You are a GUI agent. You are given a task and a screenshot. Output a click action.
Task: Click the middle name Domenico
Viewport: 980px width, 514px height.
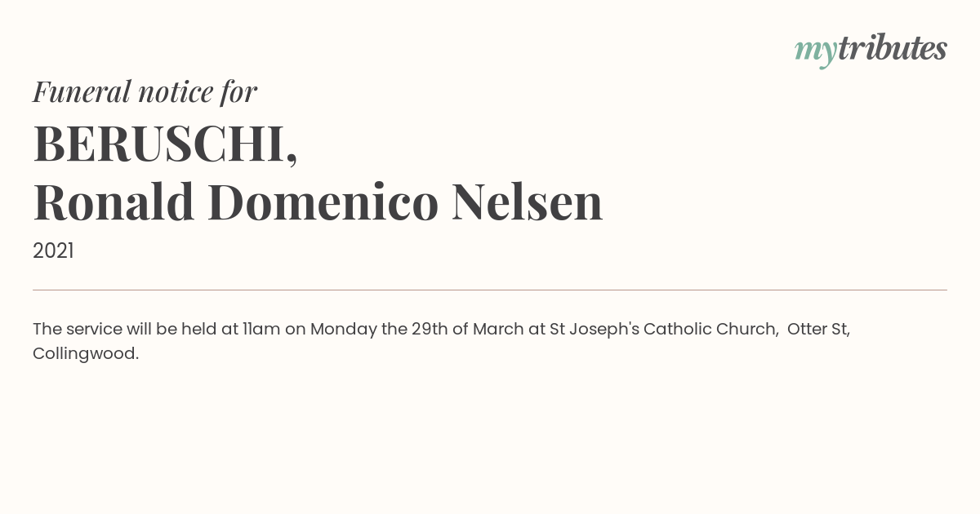[323, 202]
